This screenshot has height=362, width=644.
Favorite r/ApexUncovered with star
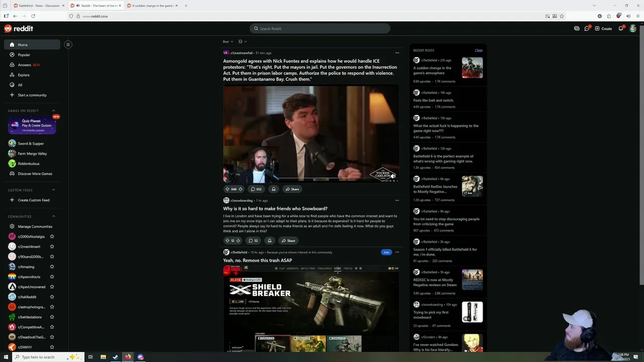52,287
